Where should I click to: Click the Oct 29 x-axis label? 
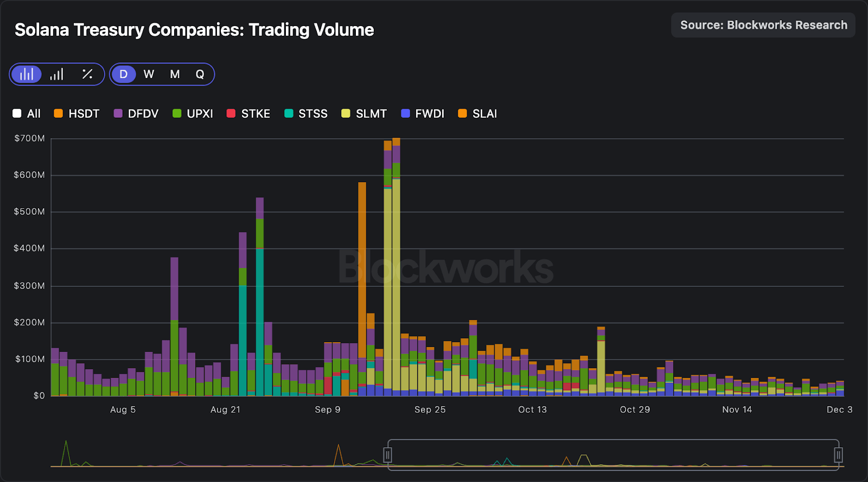(x=635, y=409)
